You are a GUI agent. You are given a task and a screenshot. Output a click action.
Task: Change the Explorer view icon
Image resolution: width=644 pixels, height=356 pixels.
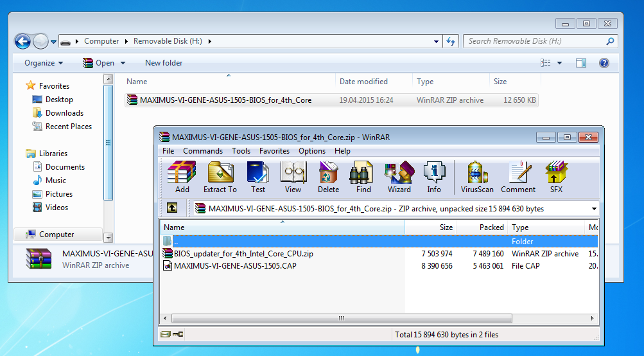(x=545, y=63)
